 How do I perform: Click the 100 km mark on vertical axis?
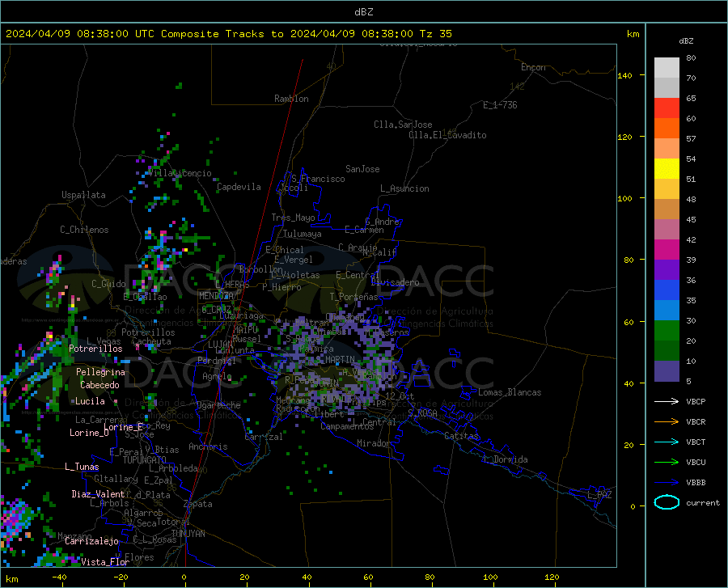click(625, 198)
